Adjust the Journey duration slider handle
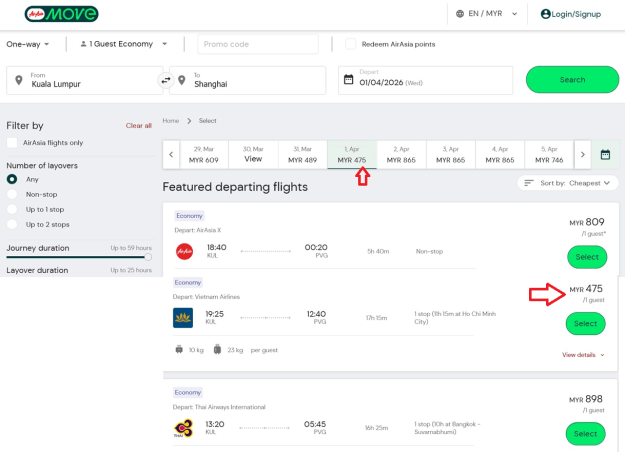The width and height of the screenshot is (625, 452). click(148, 257)
